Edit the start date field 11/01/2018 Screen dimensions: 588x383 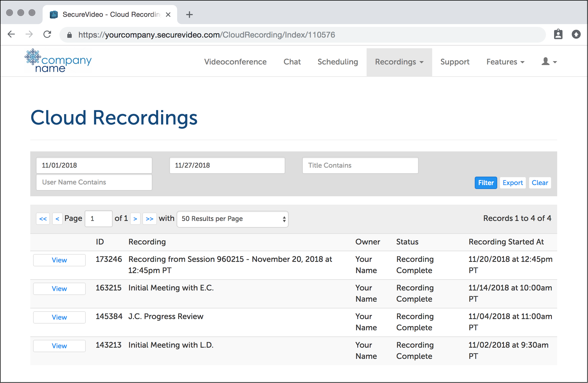click(94, 165)
